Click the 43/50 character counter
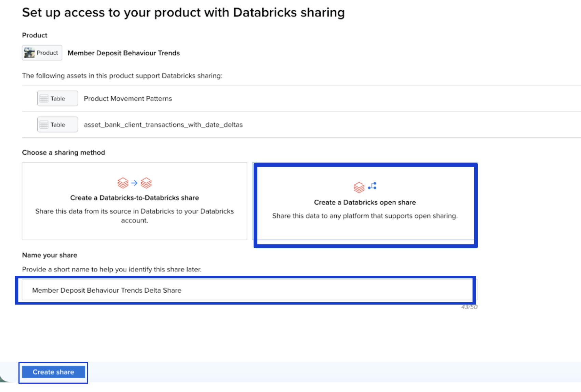 tap(469, 307)
